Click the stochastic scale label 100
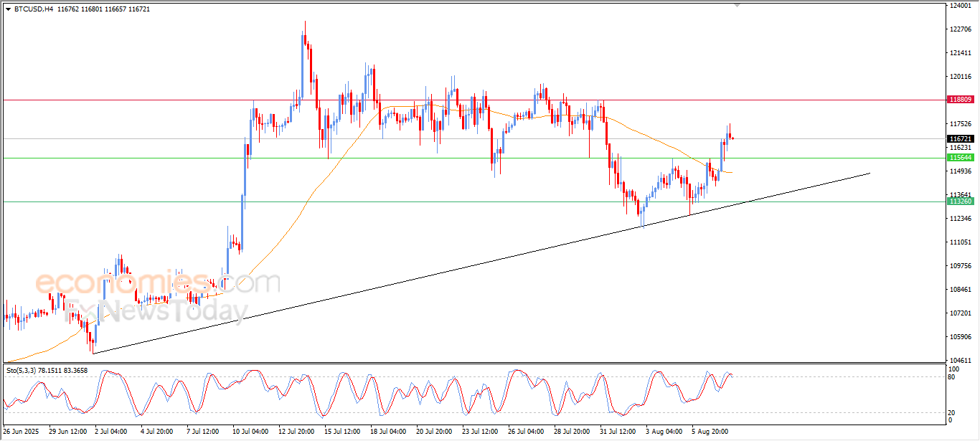This screenshot has width=980, height=441. 953,369
